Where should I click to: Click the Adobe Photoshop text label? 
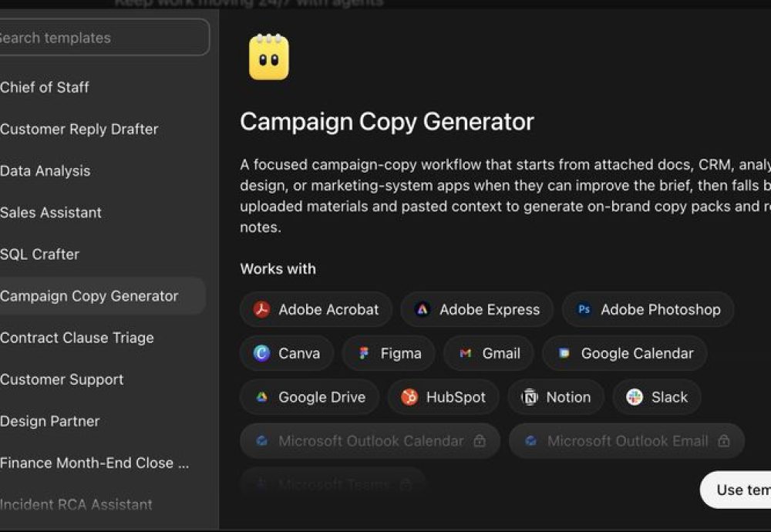coord(661,309)
